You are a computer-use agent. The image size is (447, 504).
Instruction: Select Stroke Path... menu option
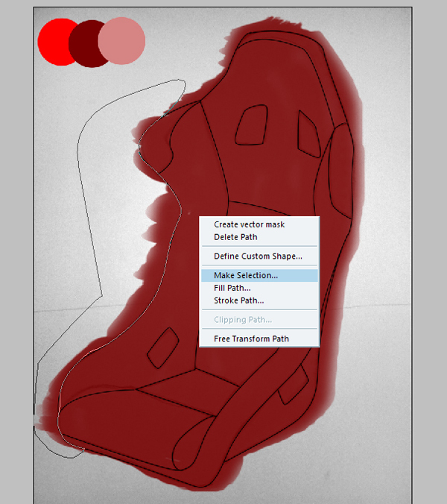tap(259, 300)
